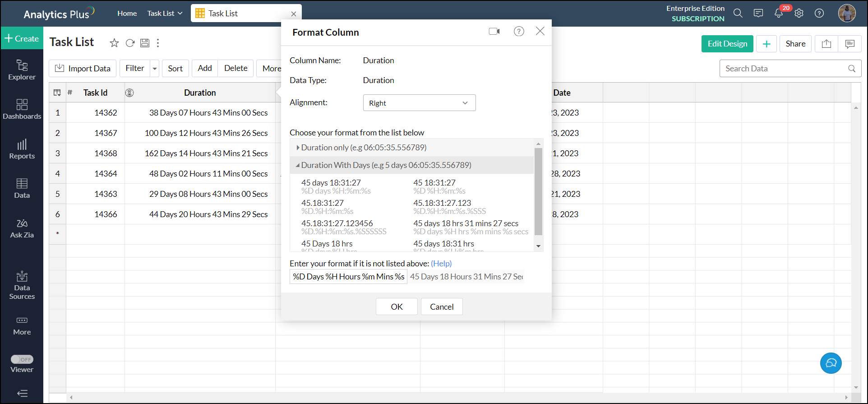The width and height of the screenshot is (868, 404).
Task: Click the export/share upload icon
Action: (826, 44)
